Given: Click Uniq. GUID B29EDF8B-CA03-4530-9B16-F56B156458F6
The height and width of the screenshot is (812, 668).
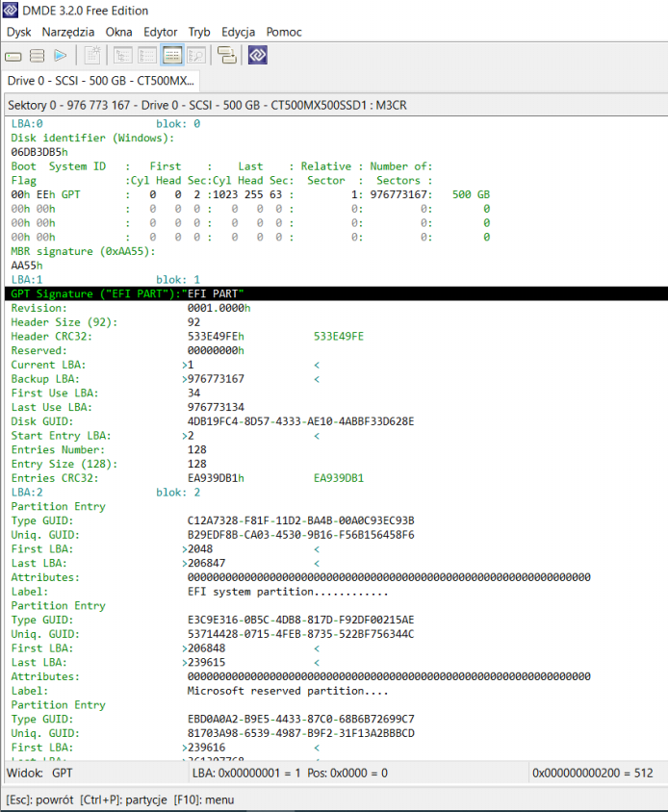Looking at the screenshot, I should tap(300, 535).
